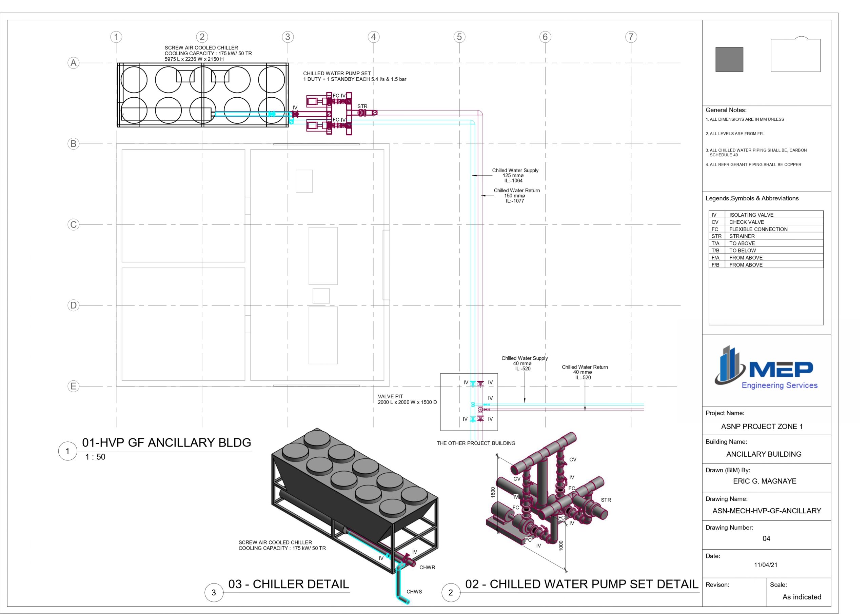Select grid bubble letter E
The image size is (868, 614).
73,386
